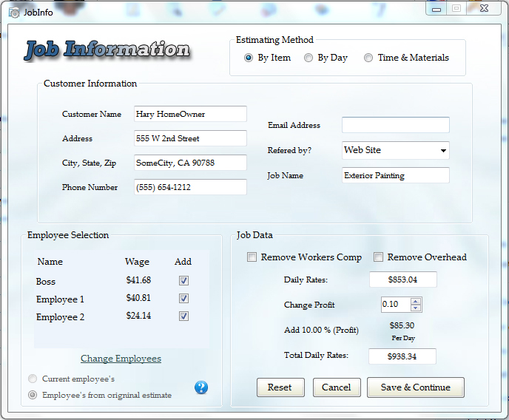Increase Change Profit with up arrow
The image size is (509, 420).
tap(415, 301)
